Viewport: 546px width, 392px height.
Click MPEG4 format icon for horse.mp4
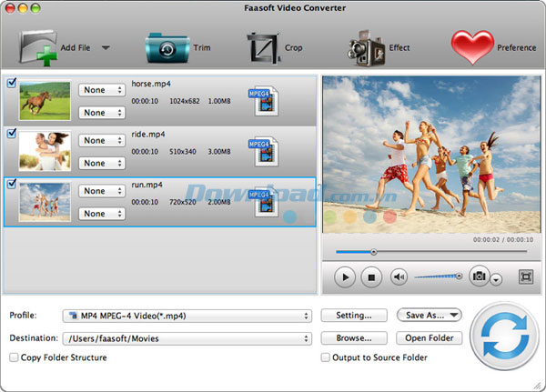[x=264, y=101]
